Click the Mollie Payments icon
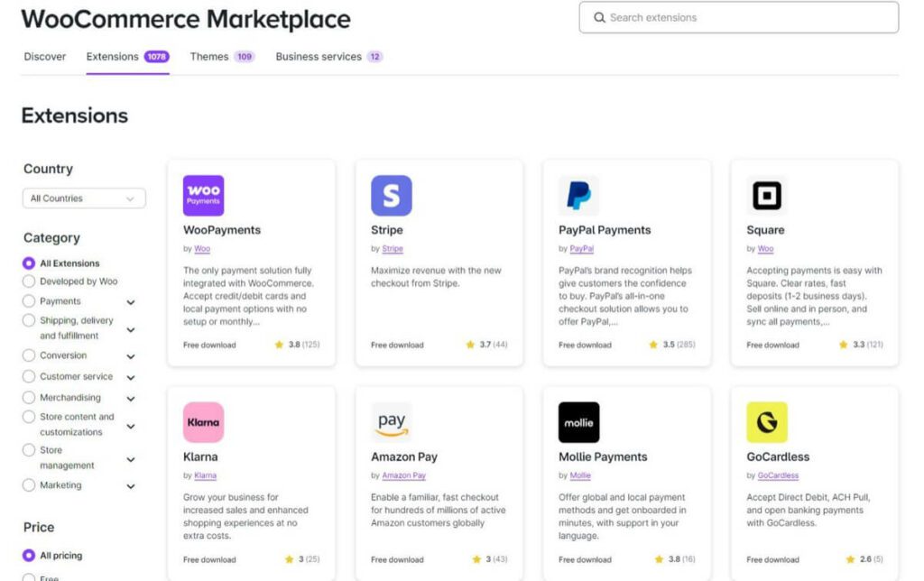 (x=577, y=420)
